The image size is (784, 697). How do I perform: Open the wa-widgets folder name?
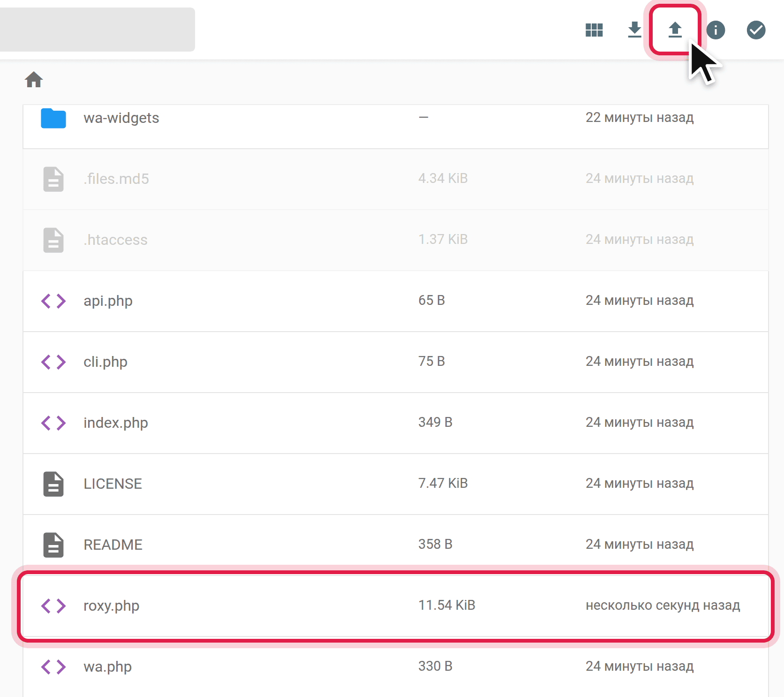coord(121,118)
